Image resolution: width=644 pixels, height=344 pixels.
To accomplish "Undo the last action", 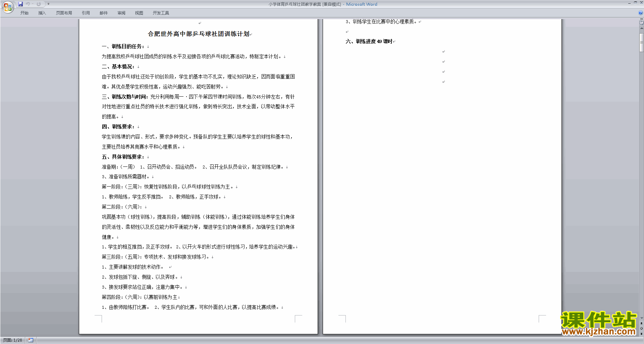I will tap(28, 4).
